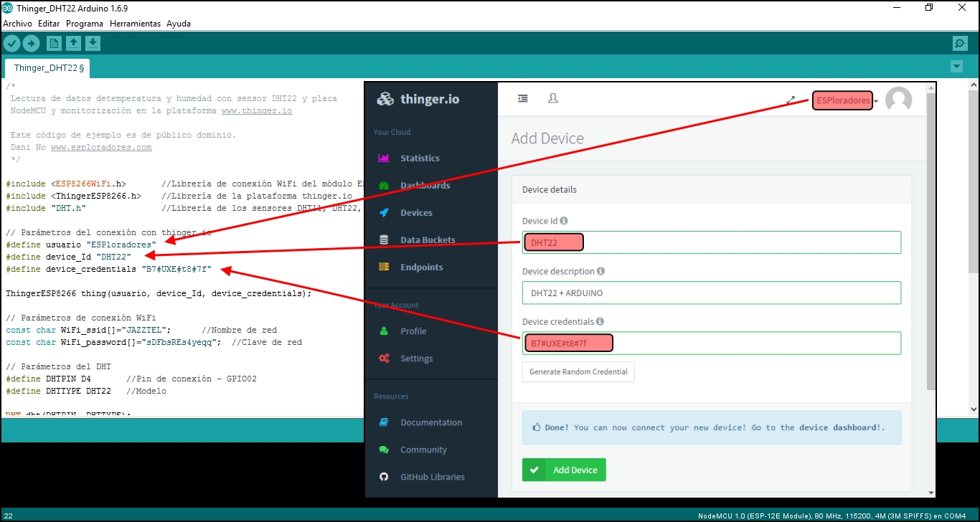Save the sketch with Save icon
The image size is (980, 522).
(x=93, y=44)
